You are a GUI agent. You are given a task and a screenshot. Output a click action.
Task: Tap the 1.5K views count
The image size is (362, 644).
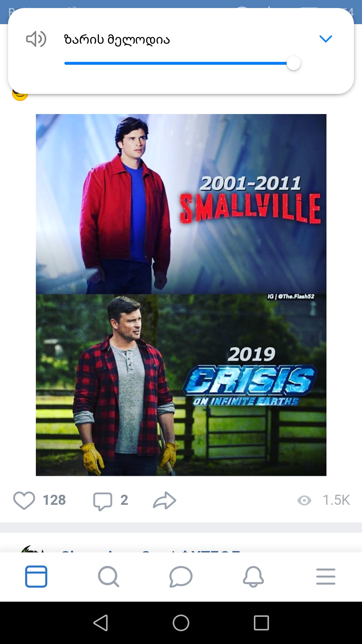tap(336, 500)
